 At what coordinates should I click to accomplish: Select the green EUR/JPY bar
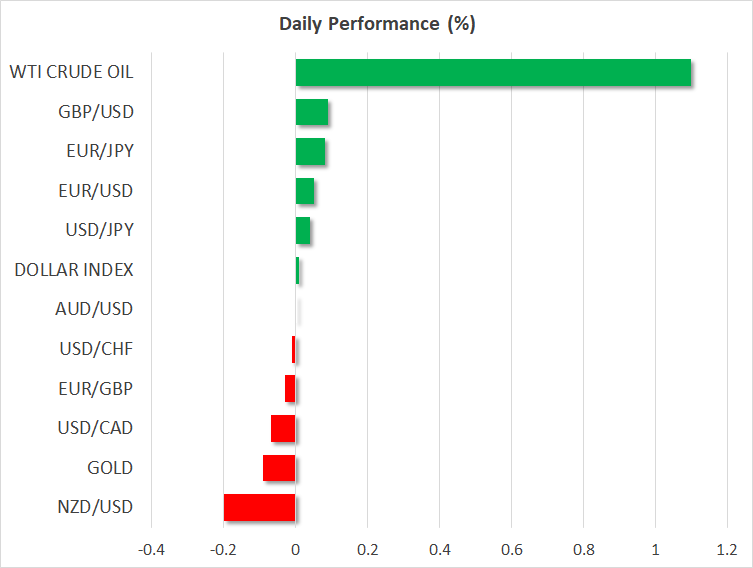[x=310, y=152]
